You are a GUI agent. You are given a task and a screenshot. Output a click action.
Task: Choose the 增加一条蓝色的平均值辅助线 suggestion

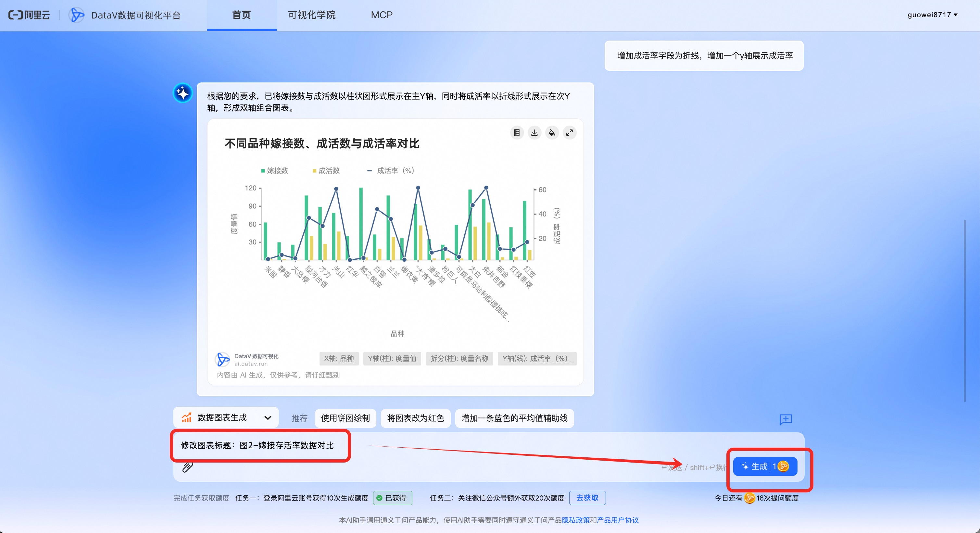(514, 418)
